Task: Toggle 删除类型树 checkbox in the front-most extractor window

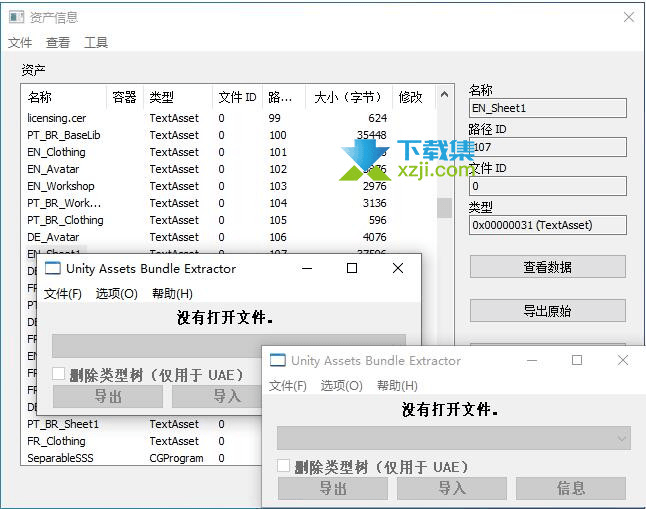Action: pos(285,466)
